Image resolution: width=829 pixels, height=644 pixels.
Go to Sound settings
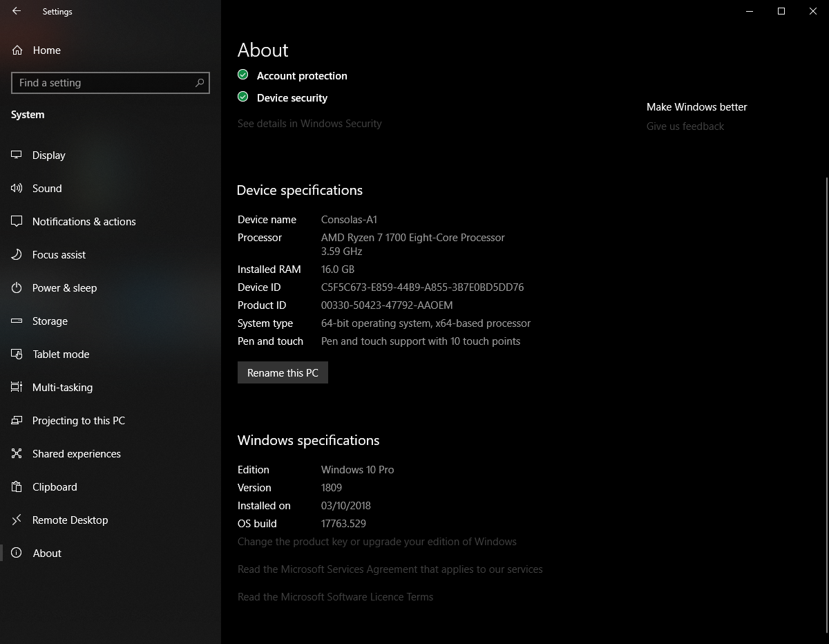point(111,189)
